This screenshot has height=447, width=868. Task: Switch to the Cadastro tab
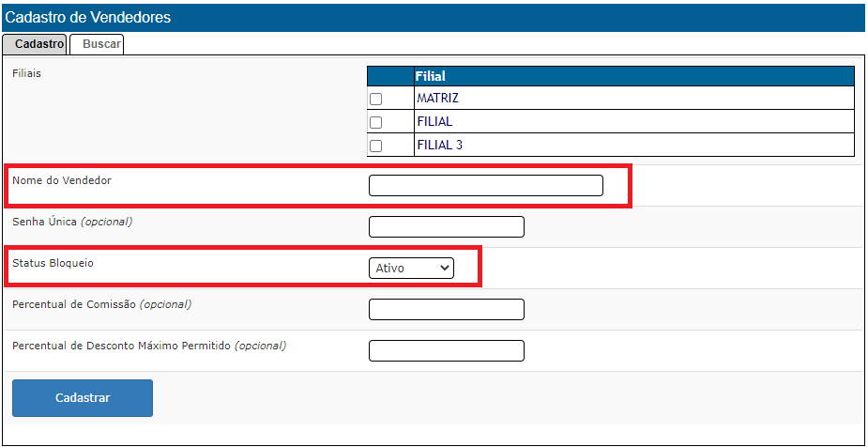35,44
